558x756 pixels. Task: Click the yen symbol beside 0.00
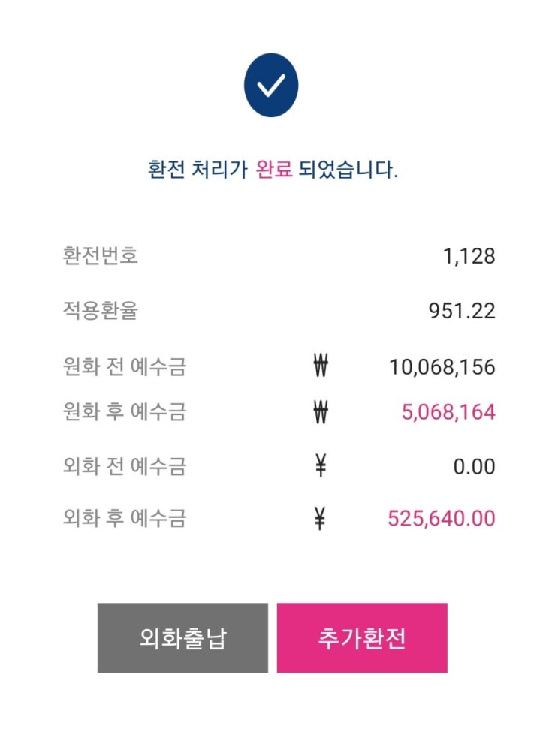coord(321,467)
